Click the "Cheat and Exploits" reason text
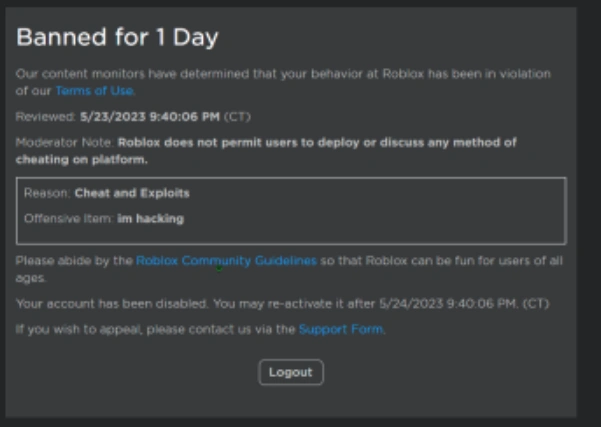 pyautogui.click(x=131, y=193)
